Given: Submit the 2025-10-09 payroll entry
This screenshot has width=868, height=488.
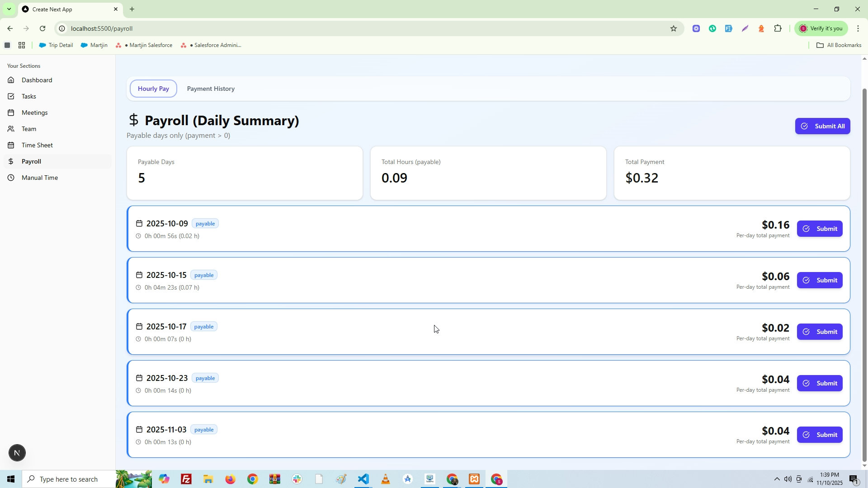Looking at the screenshot, I should pyautogui.click(x=820, y=229).
